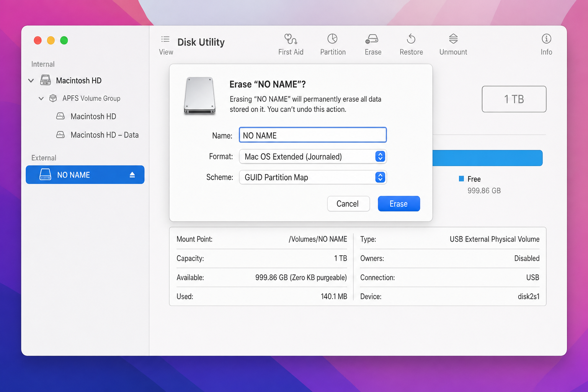The width and height of the screenshot is (588, 392).
Task: Click the External section header
Action: point(44,158)
